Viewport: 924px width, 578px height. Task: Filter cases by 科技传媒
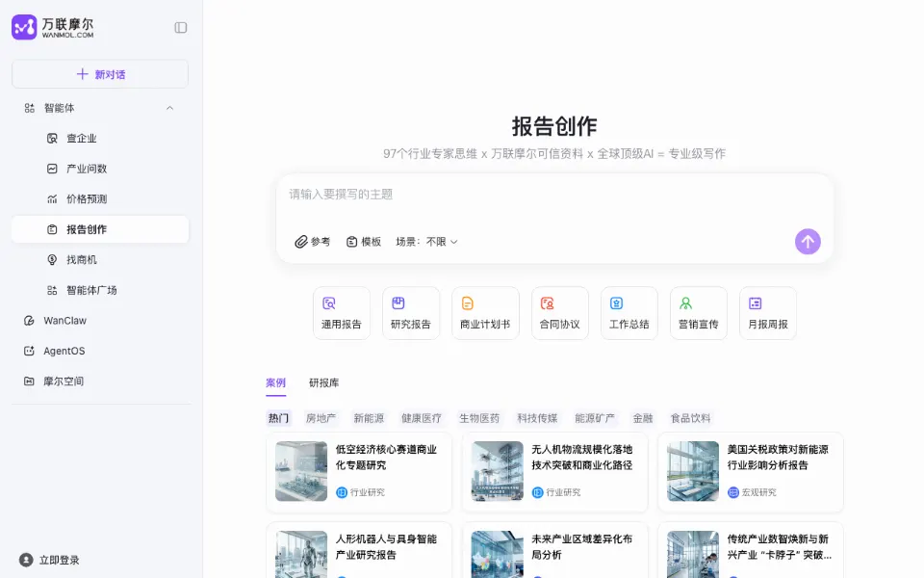pos(537,418)
